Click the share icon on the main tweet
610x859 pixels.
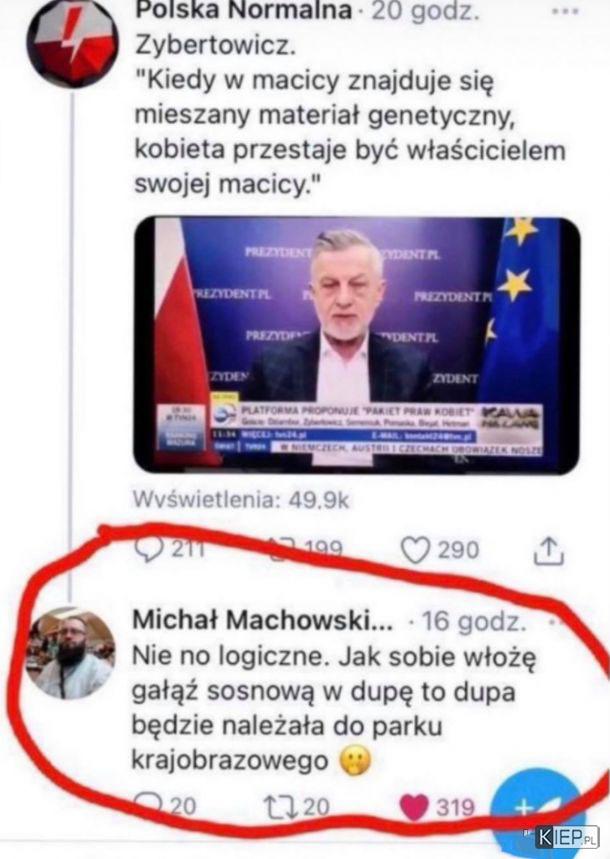coord(549,551)
